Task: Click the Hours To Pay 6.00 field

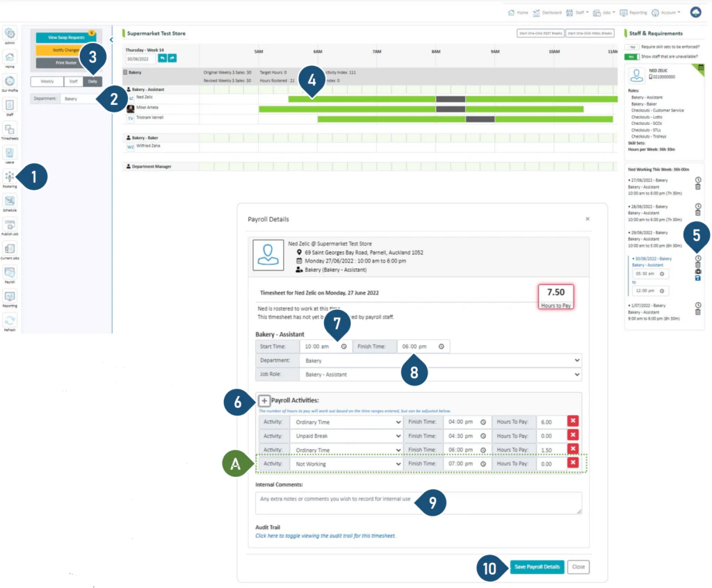Action: (551, 422)
